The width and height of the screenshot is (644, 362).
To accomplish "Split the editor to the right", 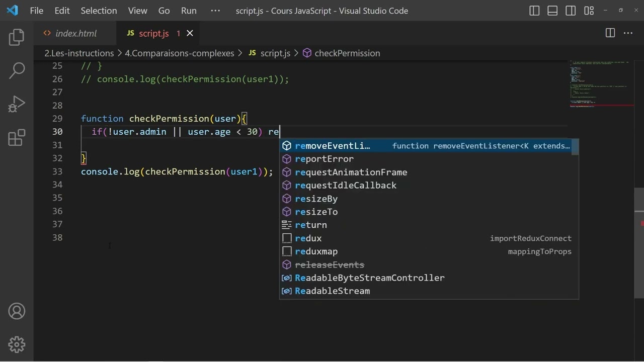I will pos(610,33).
